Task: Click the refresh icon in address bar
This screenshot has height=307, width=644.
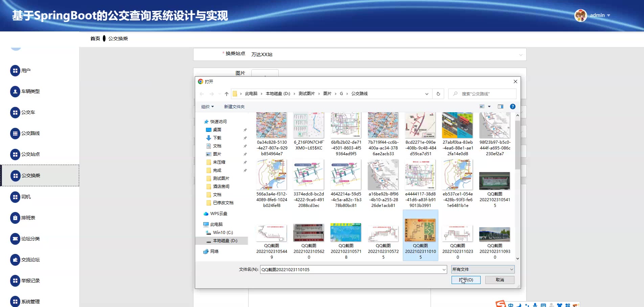Action: (438, 94)
